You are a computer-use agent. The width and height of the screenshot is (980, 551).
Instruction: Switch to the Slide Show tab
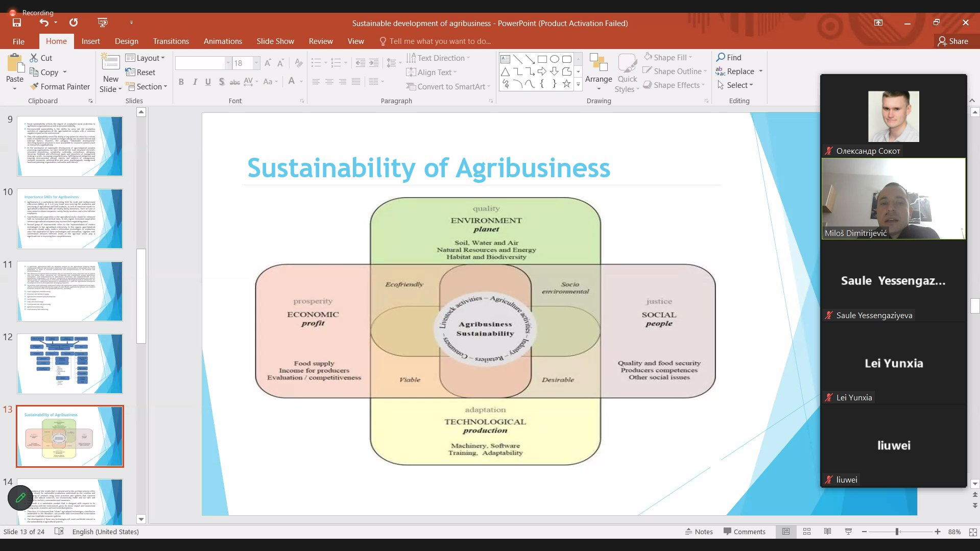(275, 41)
